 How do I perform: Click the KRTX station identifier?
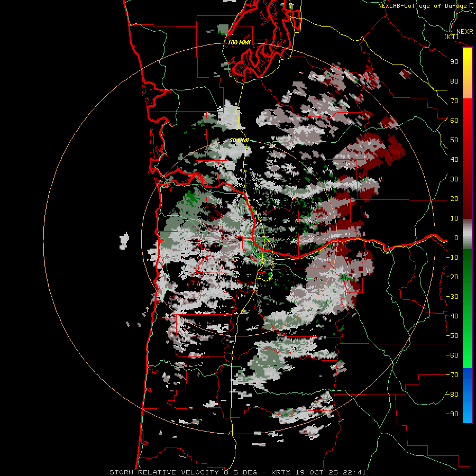click(x=281, y=472)
